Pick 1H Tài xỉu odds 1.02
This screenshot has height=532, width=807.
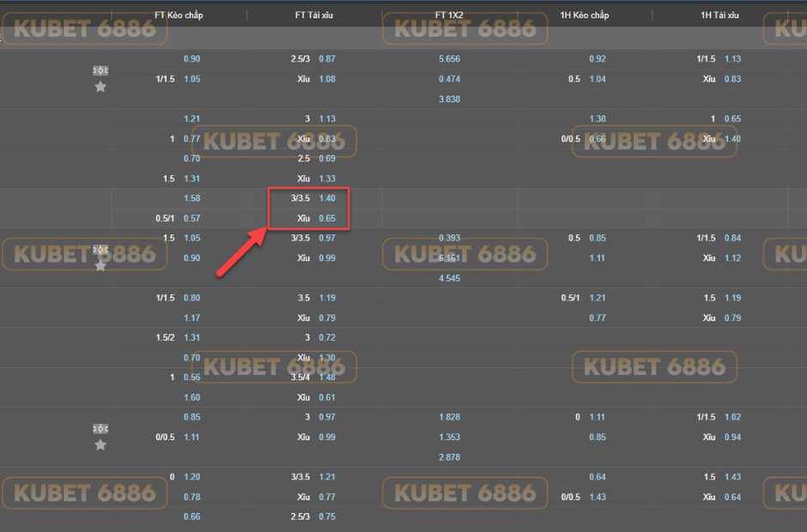(x=732, y=417)
